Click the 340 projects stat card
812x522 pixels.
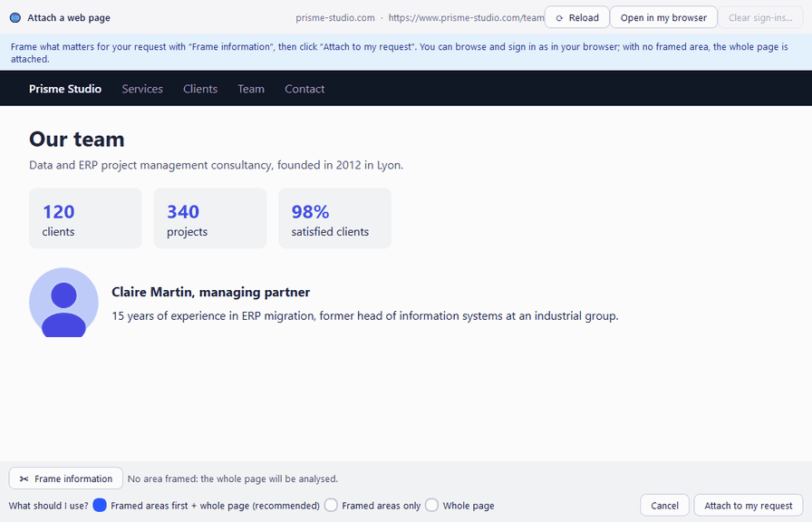pos(210,218)
